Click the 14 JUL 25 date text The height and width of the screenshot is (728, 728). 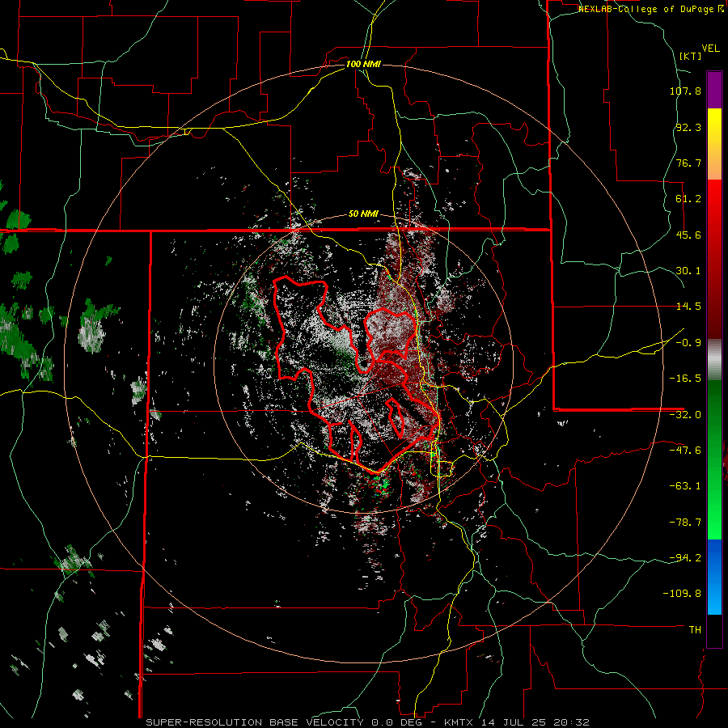(514, 722)
